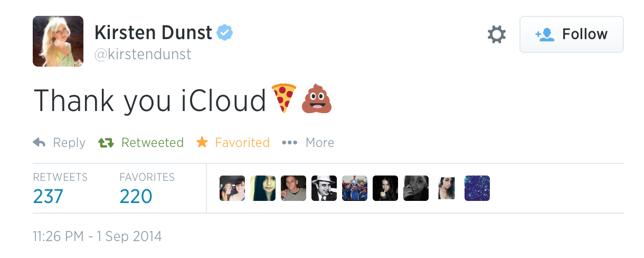The width and height of the screenshot is (644, 258).
Task: Undo the retweet via Retweeted
Action: (x=141, y=143)
